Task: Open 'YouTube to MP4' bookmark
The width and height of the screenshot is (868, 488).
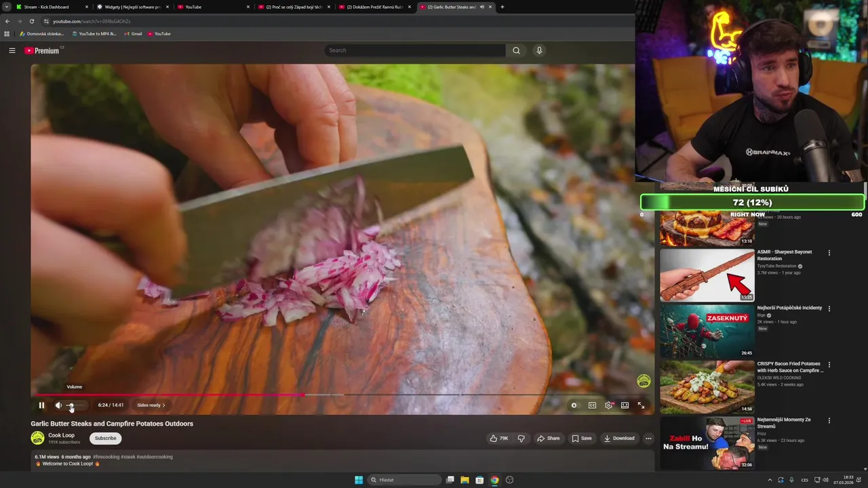Action: [x=94, y=33]
